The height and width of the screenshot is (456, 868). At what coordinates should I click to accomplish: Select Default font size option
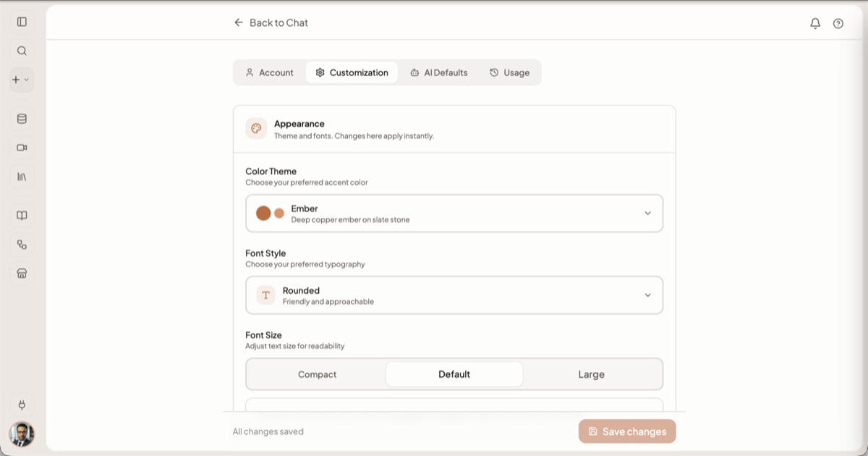click(x=454, y=374)
